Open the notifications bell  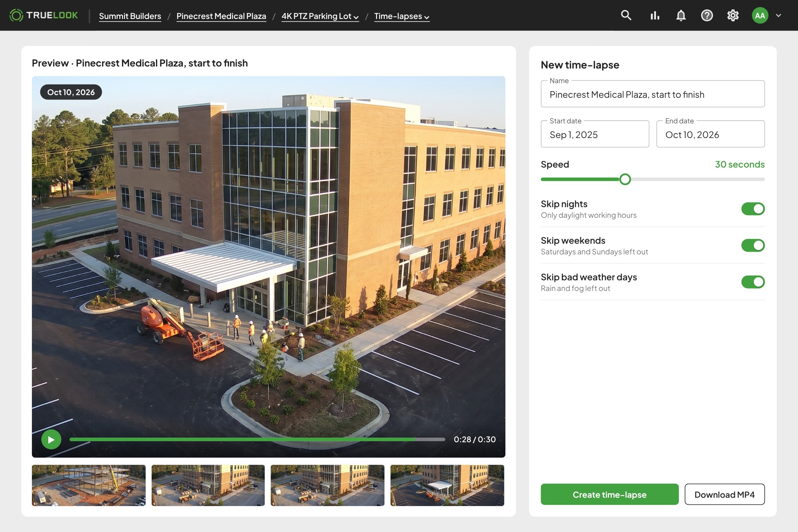click(681, 15)
